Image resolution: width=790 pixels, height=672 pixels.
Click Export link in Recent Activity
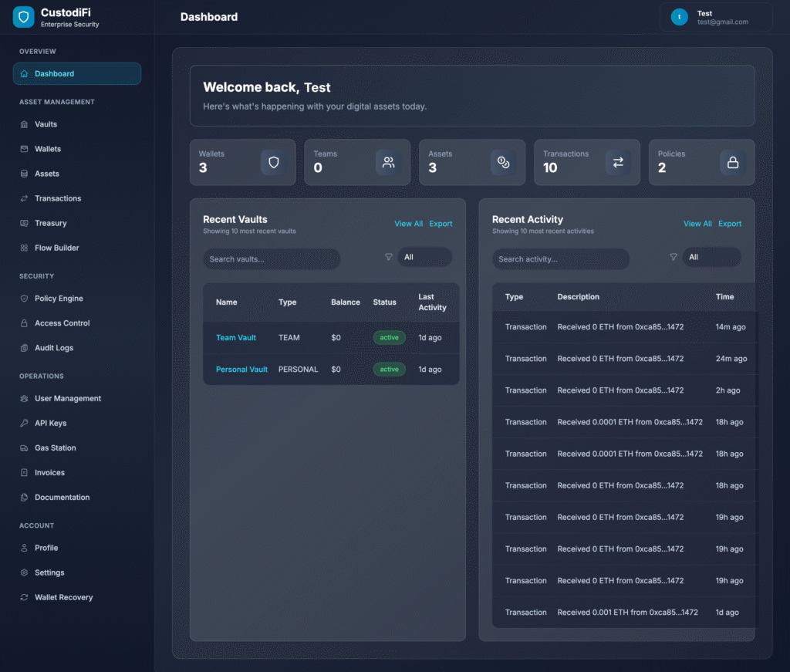730,224
